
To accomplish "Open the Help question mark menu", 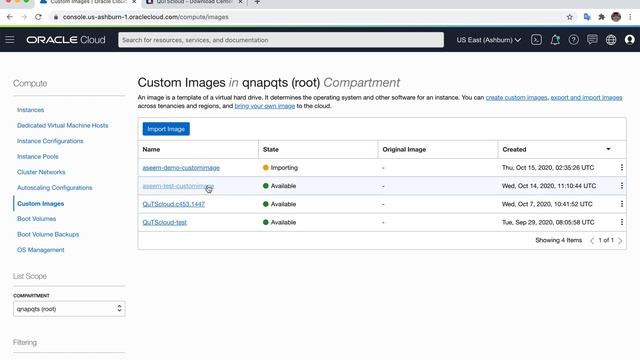I will (x=573, y=40).
